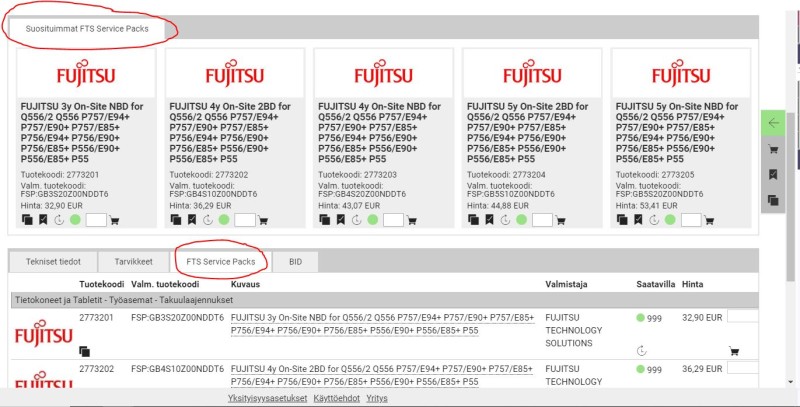Click bookmark icon on product 2773205 card
The image size is (800, 407).
pos(639,220)
